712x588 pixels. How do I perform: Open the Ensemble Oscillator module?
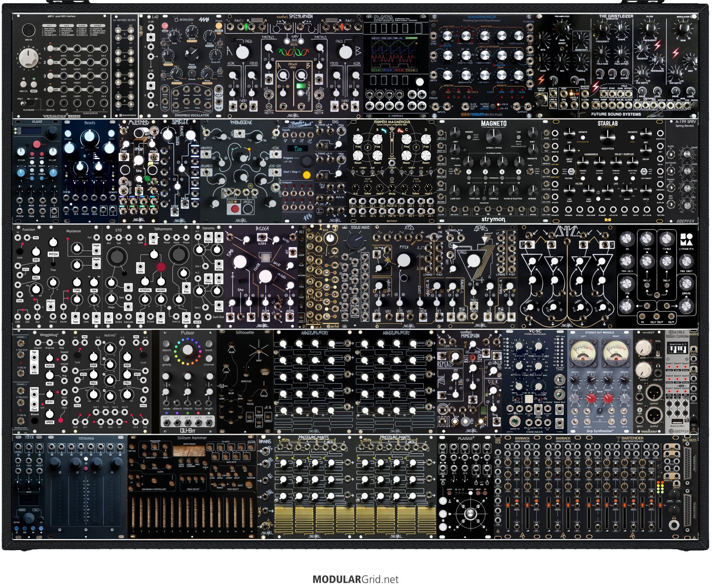click(x=192, y=66)
